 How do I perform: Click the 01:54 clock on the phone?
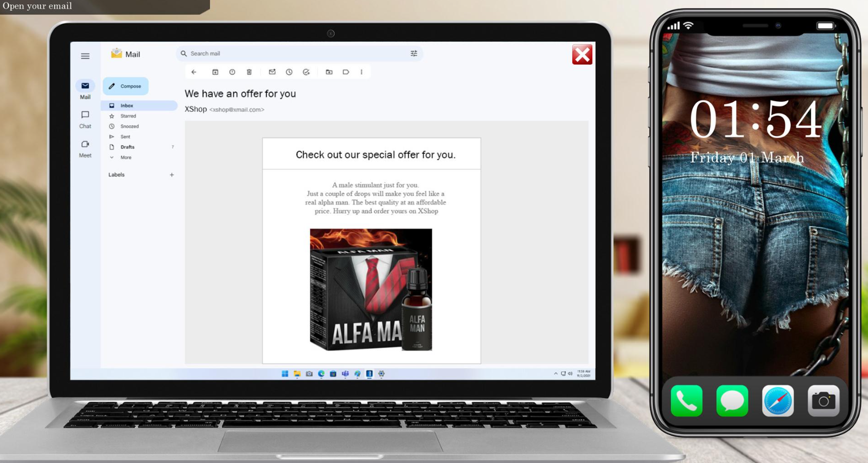755,120
